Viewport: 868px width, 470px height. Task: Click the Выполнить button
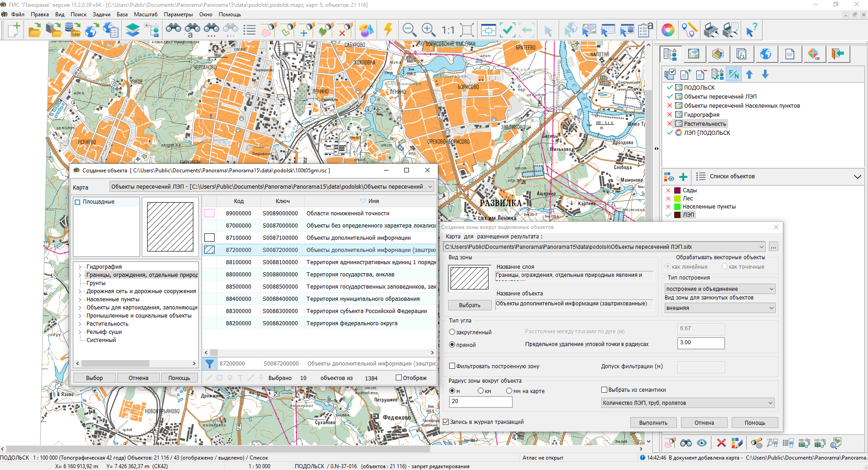653,423
